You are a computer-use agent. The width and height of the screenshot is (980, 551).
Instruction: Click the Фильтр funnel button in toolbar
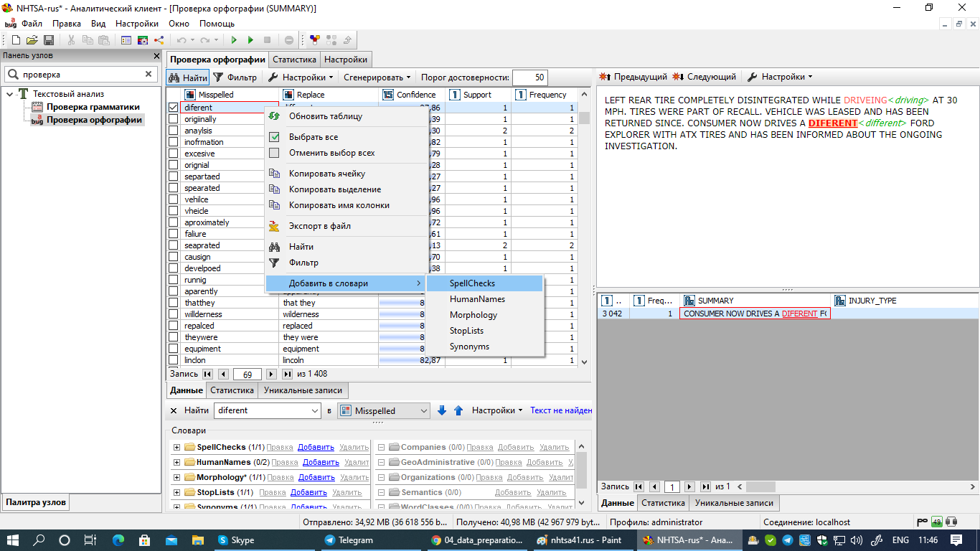(235, 77)
